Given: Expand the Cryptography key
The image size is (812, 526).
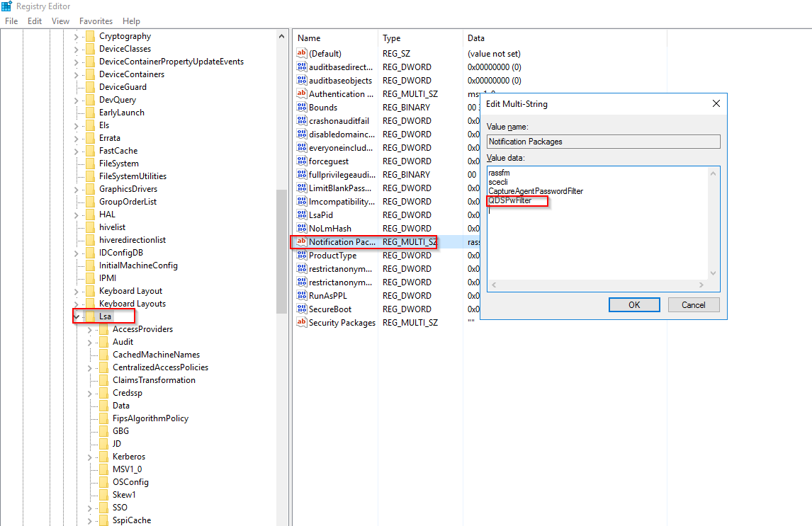Looking at the screenshot, I should 76,37.
